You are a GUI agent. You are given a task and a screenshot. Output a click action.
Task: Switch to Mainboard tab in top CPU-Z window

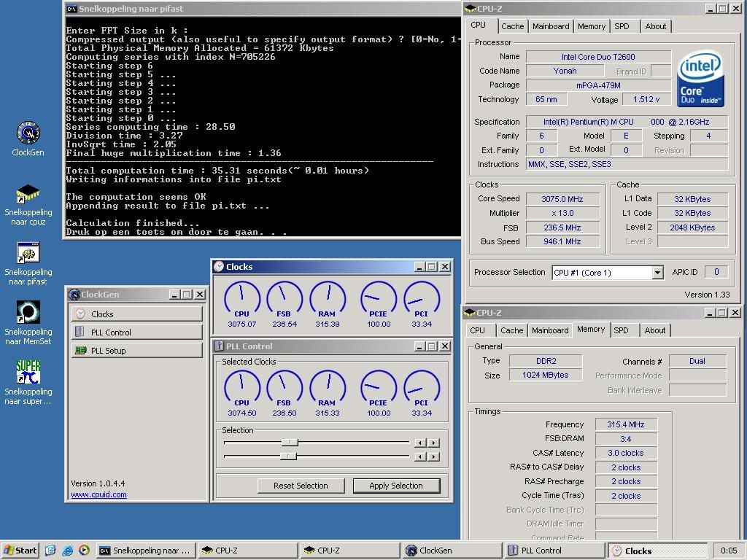coord(551,26)
